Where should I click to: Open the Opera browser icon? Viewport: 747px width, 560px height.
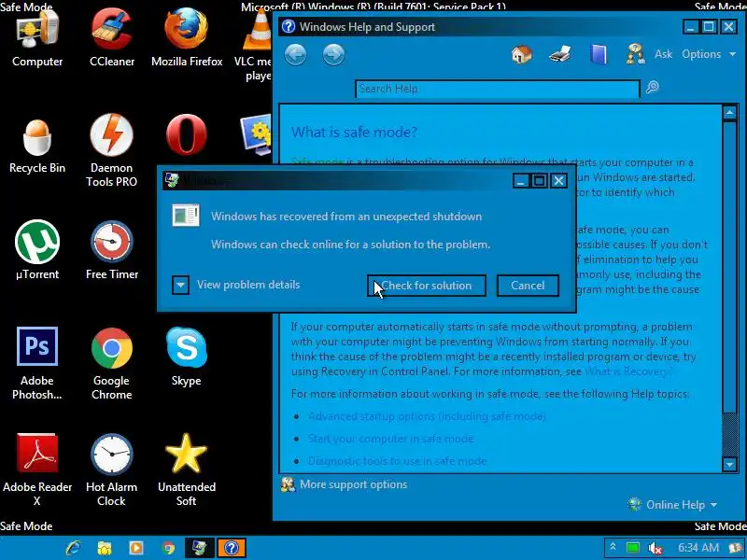(187, 134)
